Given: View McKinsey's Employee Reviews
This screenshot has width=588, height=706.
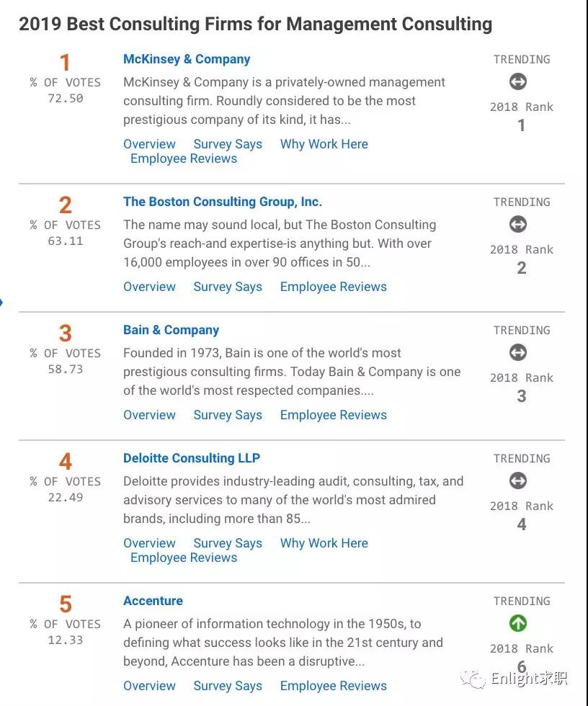Looking at the screenshot, I should click(184, 158).
